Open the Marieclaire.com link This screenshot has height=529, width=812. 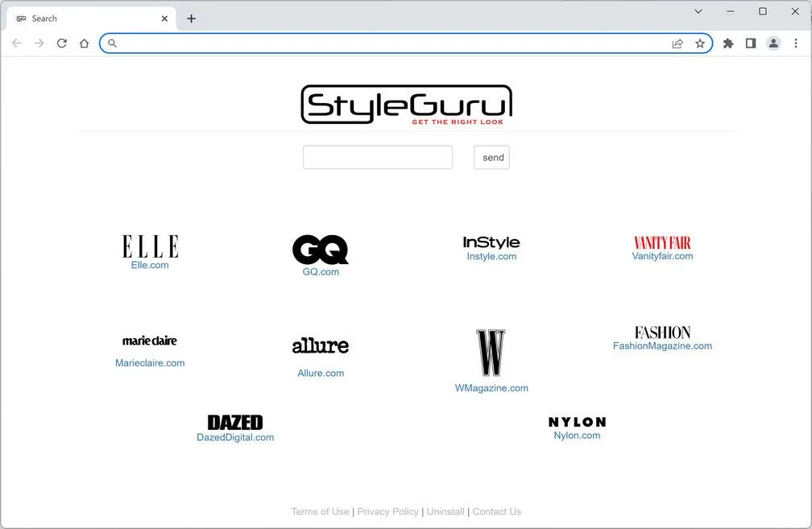pos(150,363)
